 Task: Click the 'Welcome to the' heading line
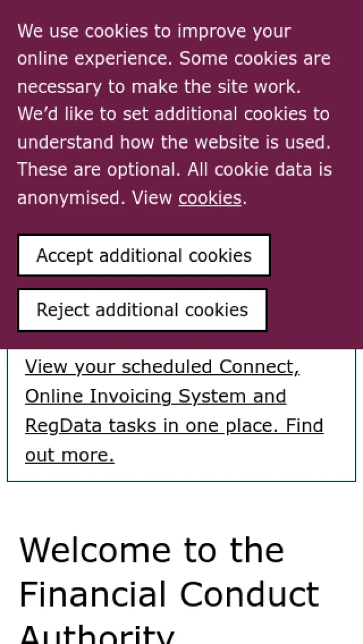click(152, 550)
